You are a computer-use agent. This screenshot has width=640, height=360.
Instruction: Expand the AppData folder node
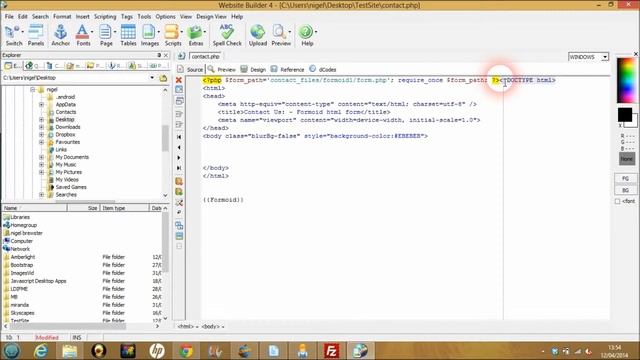41,104
